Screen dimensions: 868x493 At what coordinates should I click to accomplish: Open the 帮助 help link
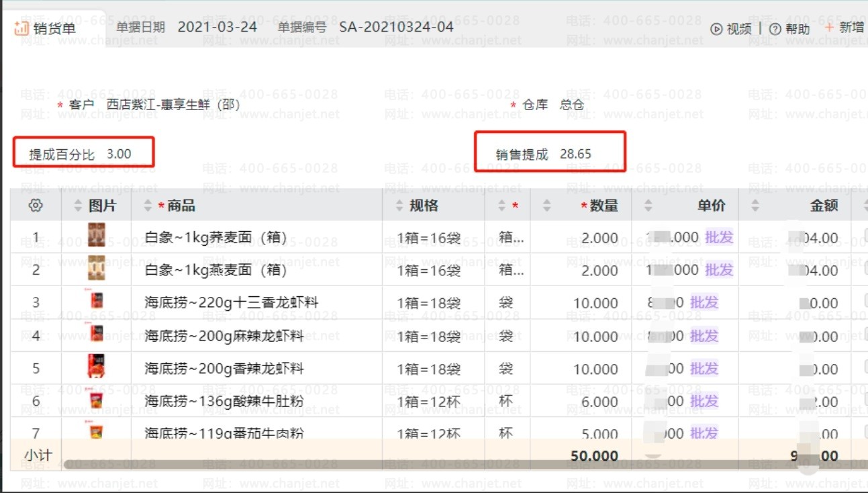[789, 29]
